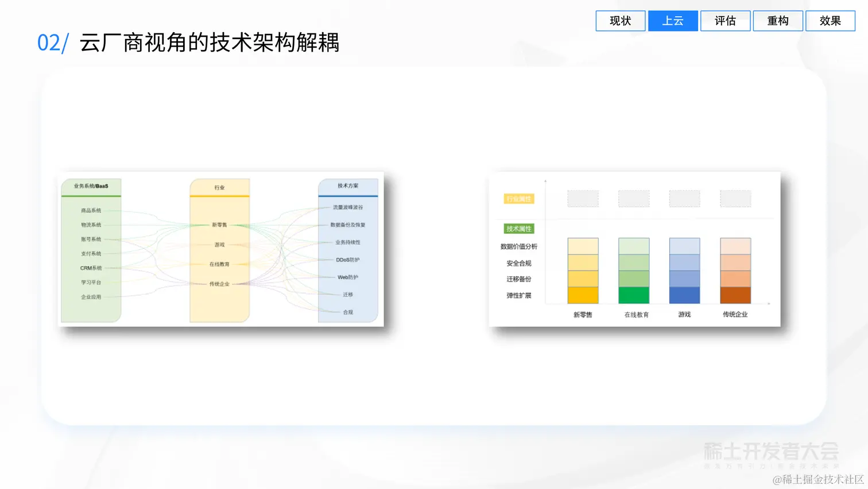
Task: Click the slide title 云厂商视角的技术架构解耦
Action: (x=210, y=43)
